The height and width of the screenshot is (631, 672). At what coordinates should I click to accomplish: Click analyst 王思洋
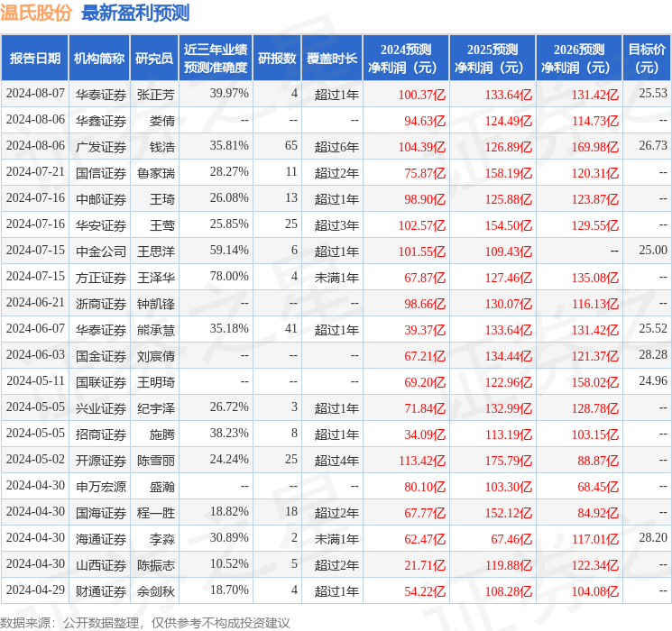point(156,251)
